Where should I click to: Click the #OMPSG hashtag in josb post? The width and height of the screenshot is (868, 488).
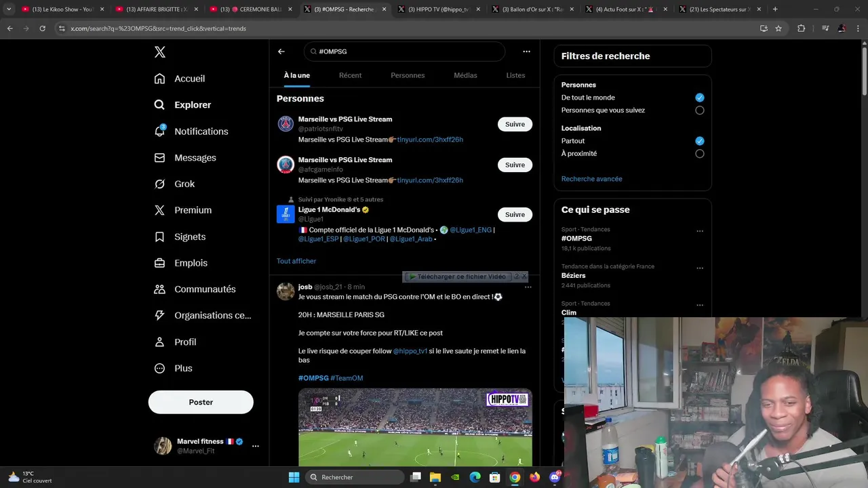coord(313,378)
